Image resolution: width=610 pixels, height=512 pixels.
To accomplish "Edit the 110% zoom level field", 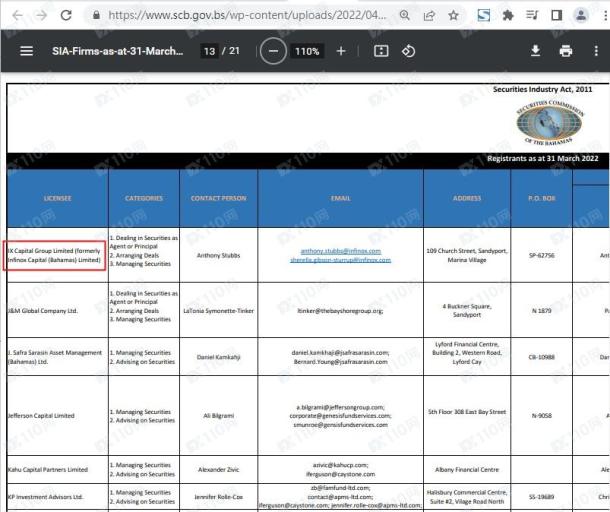I will pos(307,51).
